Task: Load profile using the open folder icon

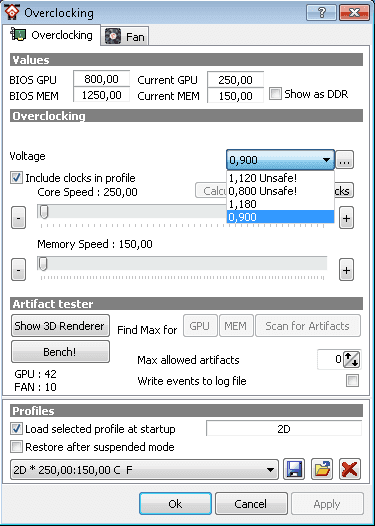Action: coord(322,469)
